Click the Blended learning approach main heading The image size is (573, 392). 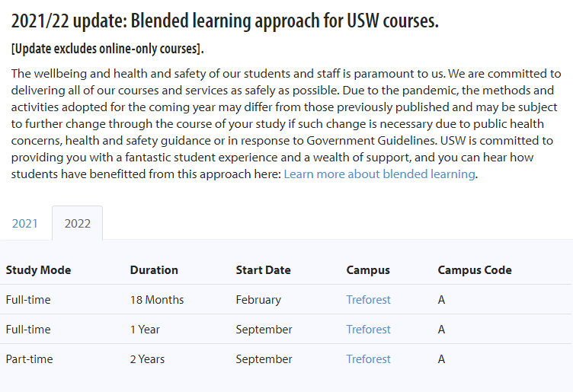225,21
